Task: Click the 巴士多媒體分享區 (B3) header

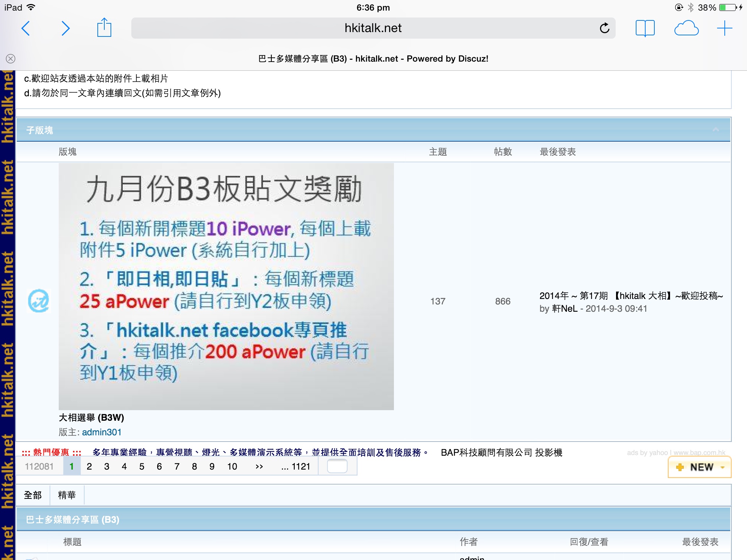Action: (x=73, y=520)
